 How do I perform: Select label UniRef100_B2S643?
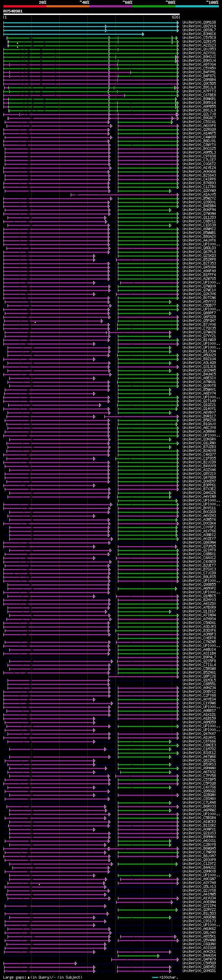[199, 175]
